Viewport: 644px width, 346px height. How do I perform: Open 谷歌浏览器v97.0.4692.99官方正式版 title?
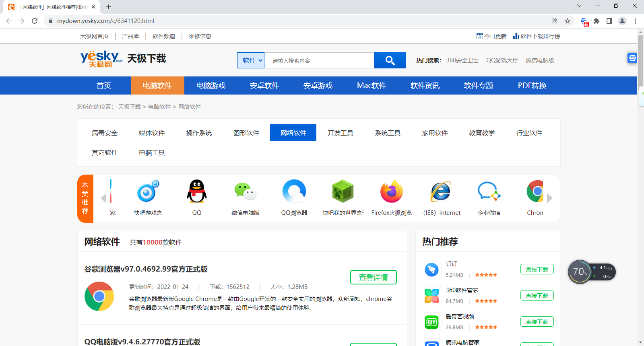click(146, 269)
